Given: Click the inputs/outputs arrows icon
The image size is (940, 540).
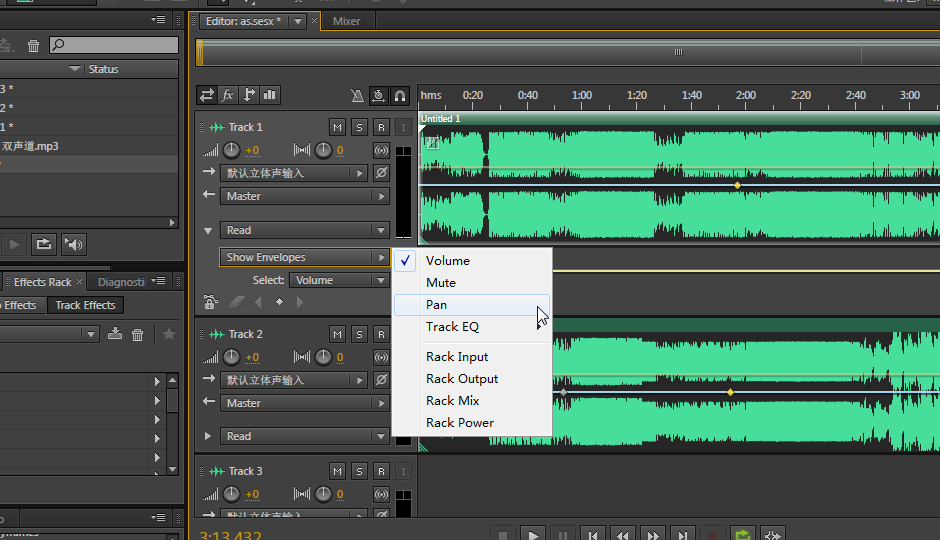Looking at the screenshot, I should click(207, 95).
